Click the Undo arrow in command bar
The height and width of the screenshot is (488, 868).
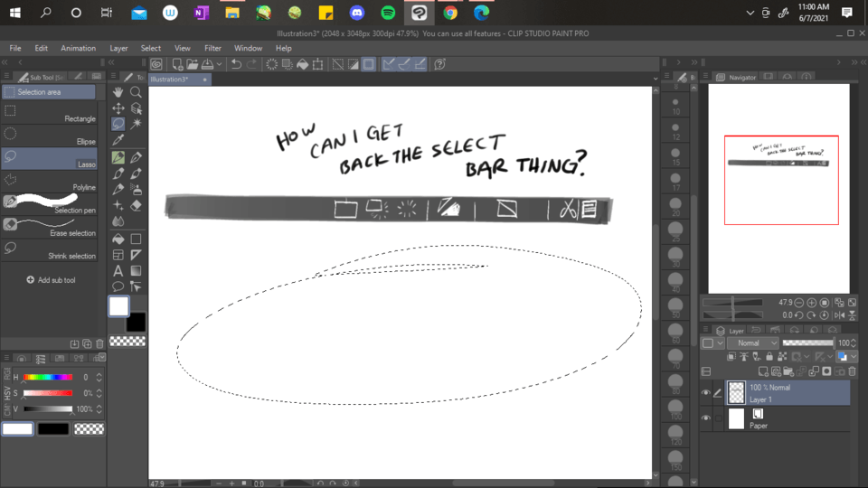[x=236, y=64]
